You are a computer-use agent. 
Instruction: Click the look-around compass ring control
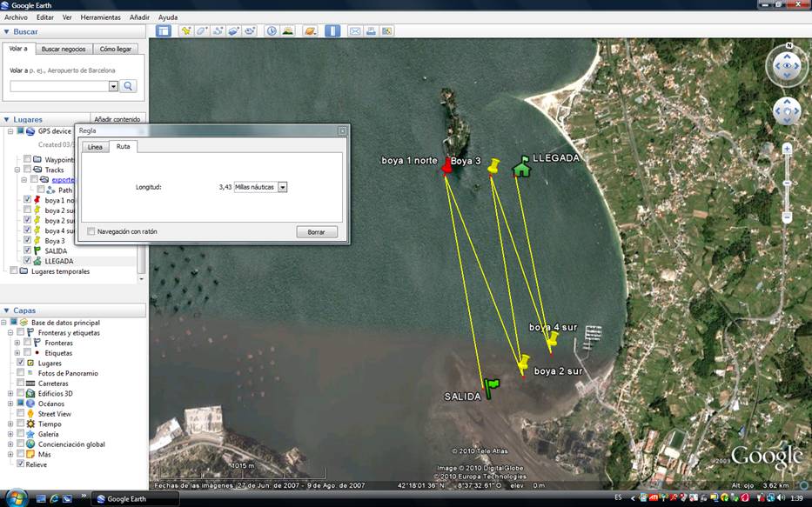coord(787,66)
